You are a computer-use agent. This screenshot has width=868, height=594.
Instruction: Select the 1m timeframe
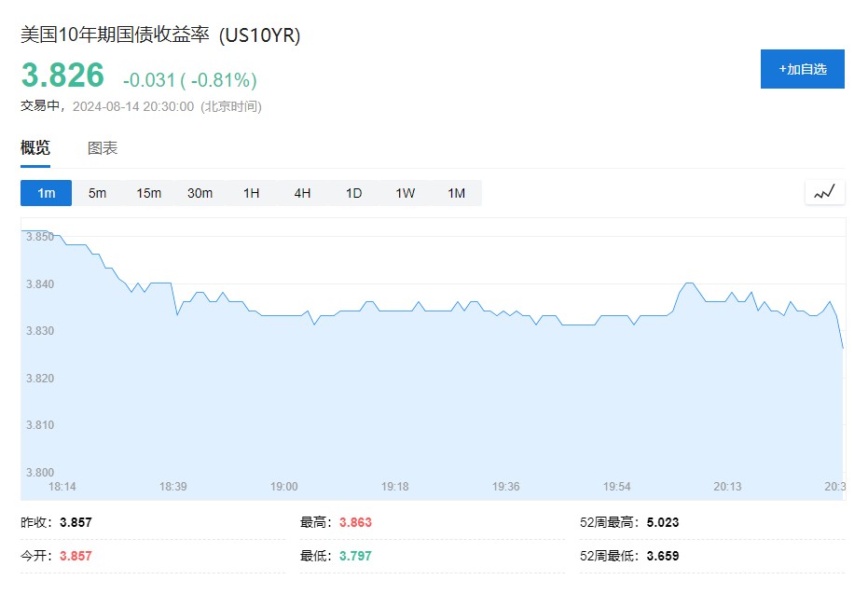tap(46, 193)
